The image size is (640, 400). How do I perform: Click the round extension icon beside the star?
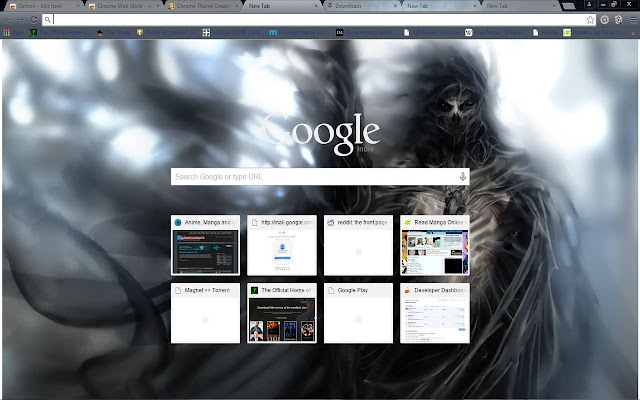tap(604, 20)
